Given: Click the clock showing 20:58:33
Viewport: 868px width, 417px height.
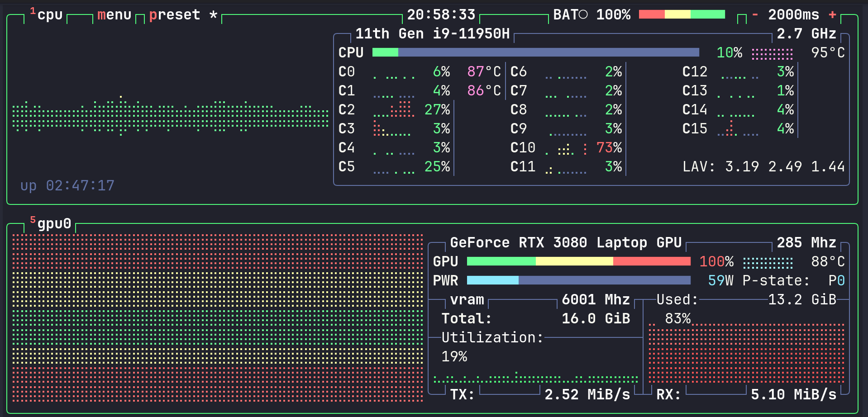Looking at the screenshot, I should click(441, 15).
